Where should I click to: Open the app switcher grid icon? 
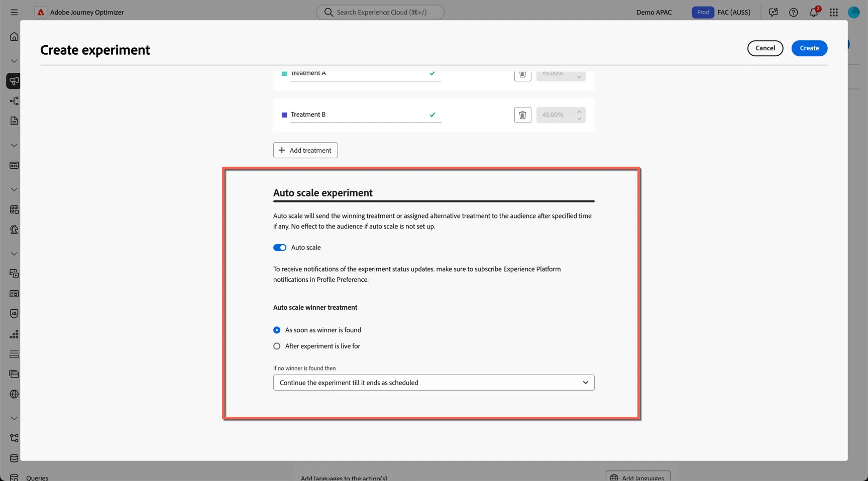click(834, 12)
